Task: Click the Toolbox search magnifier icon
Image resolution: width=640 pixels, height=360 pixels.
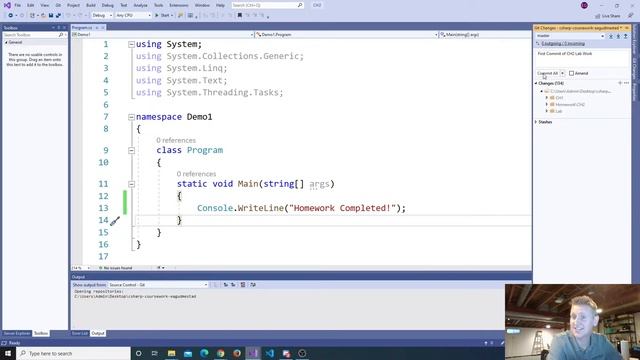Action: [61, 35]
